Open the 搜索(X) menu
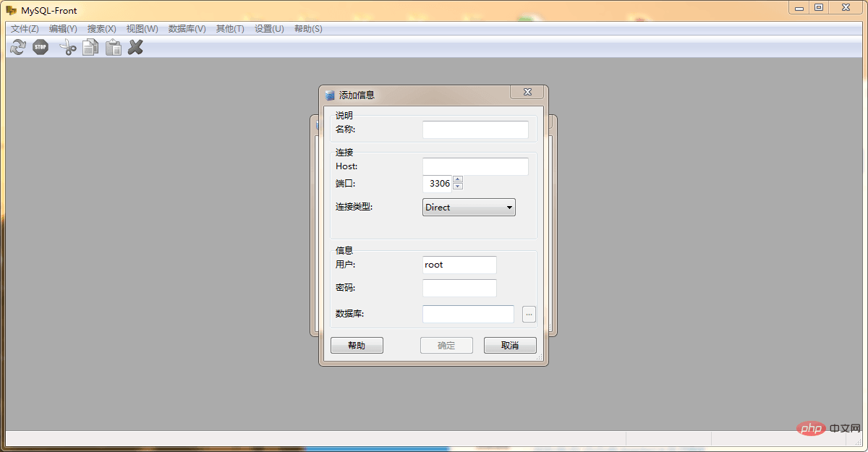 [101, 29]
